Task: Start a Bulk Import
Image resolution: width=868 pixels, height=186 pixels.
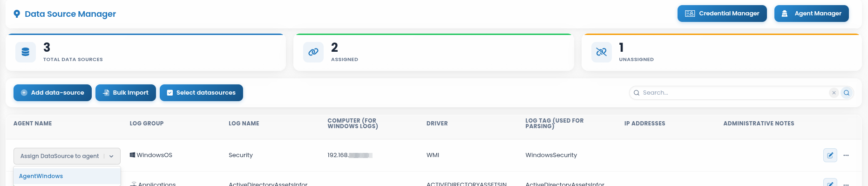Action: pos(126,93)
